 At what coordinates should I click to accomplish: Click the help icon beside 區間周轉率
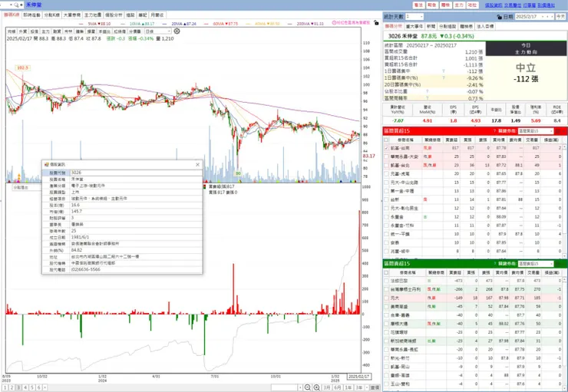(x=428, y=97)
